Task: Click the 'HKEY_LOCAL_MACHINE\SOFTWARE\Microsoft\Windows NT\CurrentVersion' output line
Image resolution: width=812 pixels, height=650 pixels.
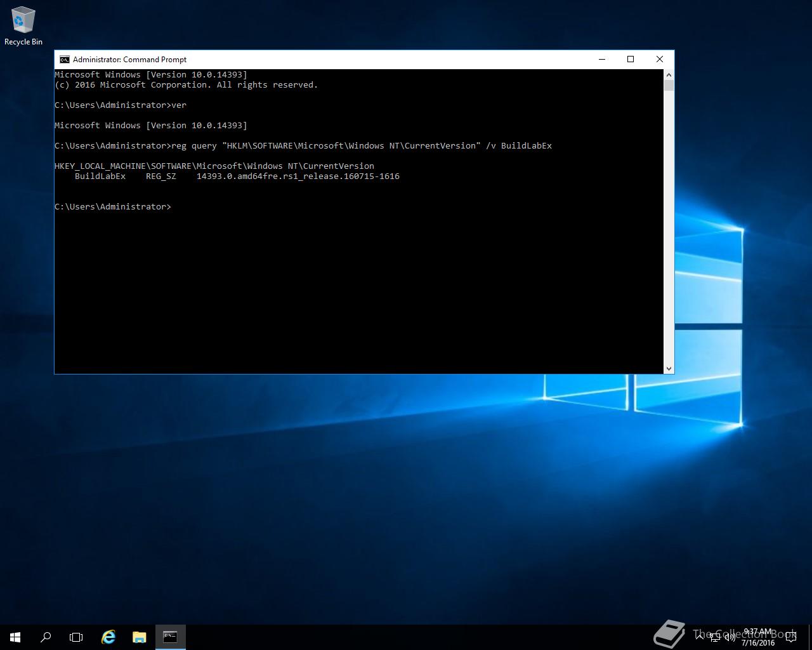Action: click(214, 166)
